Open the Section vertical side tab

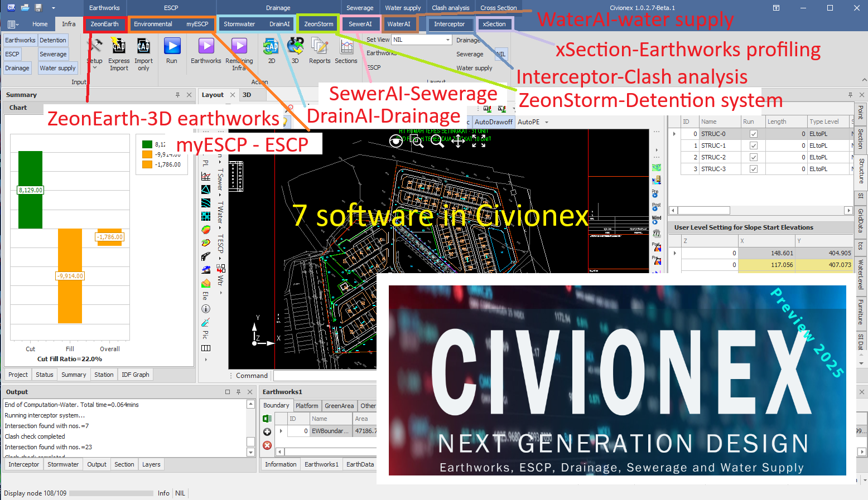coord(861,139)
